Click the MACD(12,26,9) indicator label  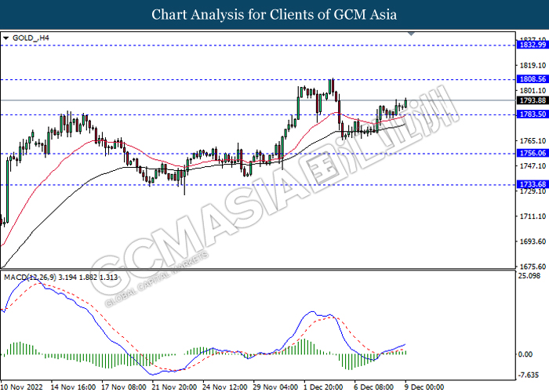tap(60, 278)
